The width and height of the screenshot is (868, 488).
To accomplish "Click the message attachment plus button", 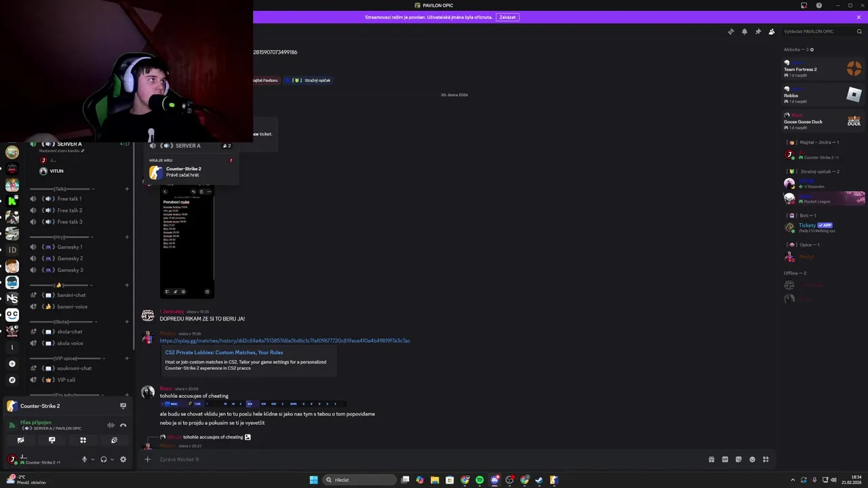I will point(147,459).
